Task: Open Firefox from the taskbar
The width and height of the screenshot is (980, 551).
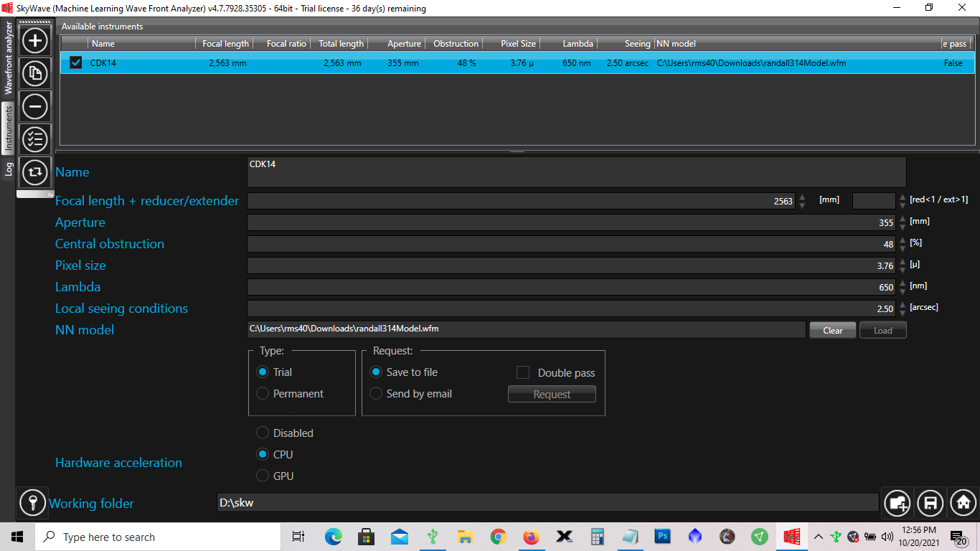Action: coord(531,537)
